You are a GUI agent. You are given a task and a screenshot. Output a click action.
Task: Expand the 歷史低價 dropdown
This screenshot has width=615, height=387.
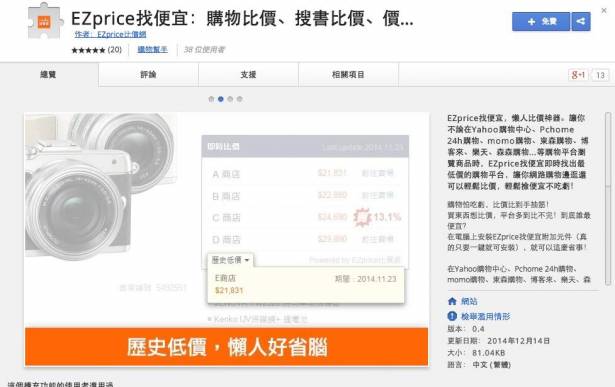click(230, 260)
